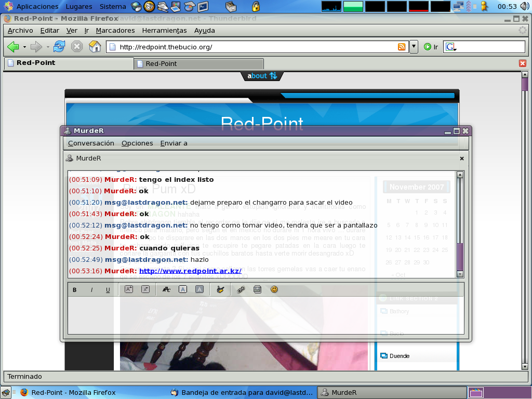This screenshot has height=399, width=532.
Task: Click the chat conversation vertical scrollbar
Action: pyautogui.click(x=460, y=223)
